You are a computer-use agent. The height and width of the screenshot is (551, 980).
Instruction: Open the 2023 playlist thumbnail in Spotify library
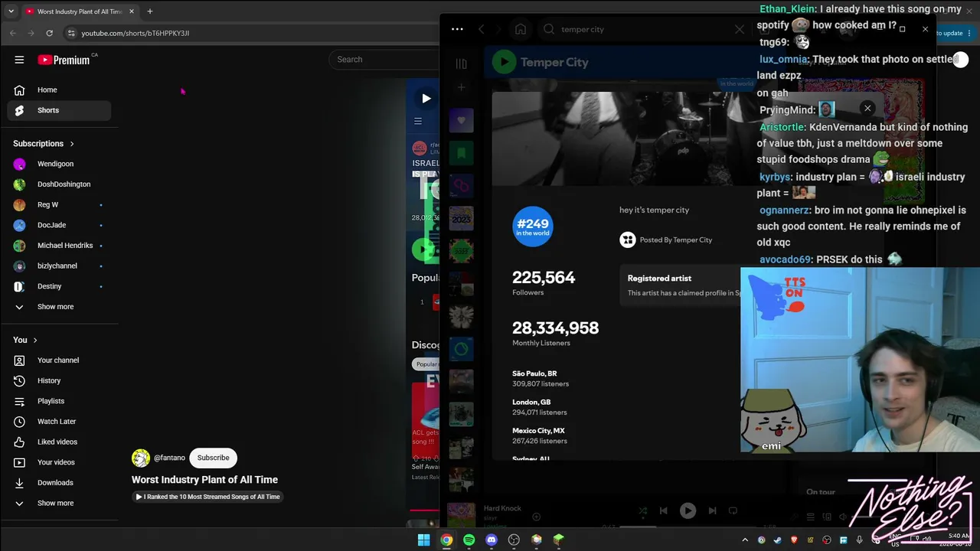pyautogui.click(x=461, y=219)
